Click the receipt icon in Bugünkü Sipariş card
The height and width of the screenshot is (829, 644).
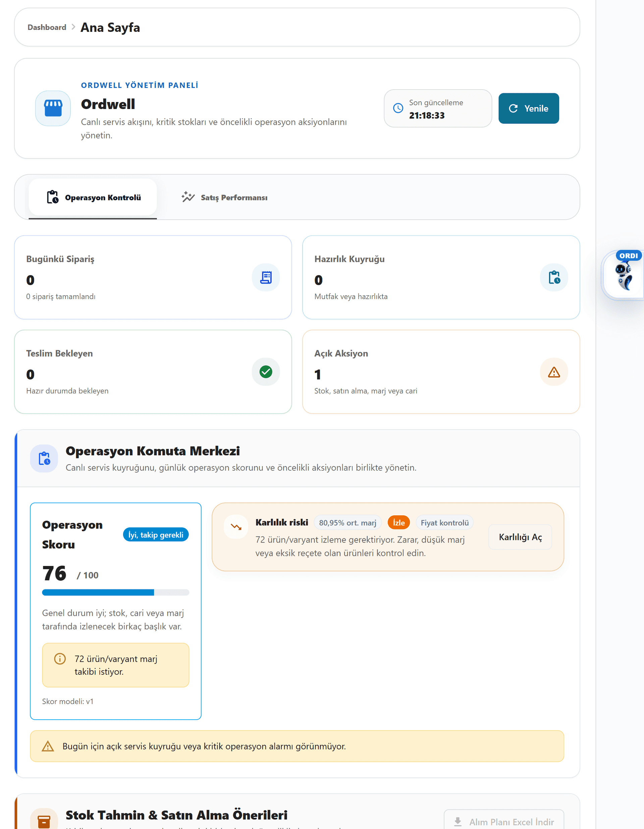(x=266, y=277)
